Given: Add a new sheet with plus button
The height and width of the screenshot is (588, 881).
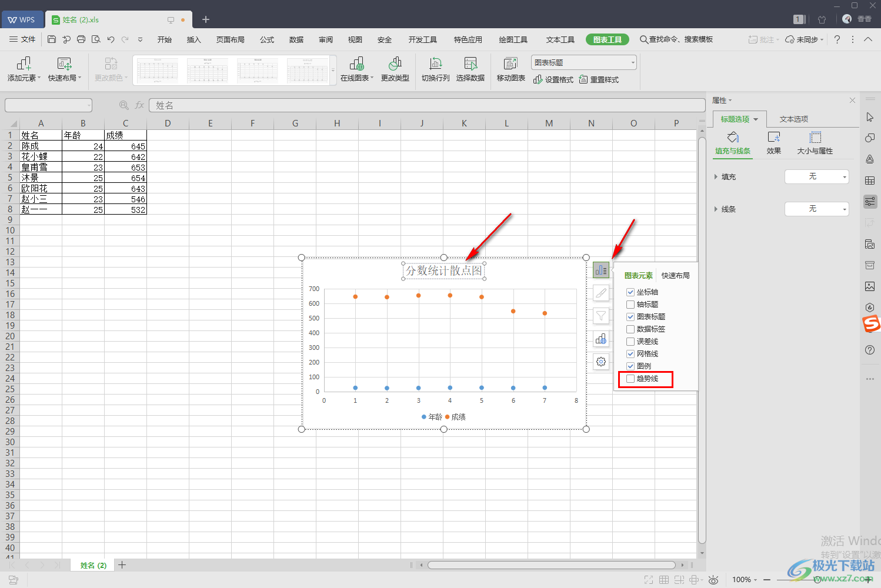Looking at the screenshot, I should tap(122, 565).
